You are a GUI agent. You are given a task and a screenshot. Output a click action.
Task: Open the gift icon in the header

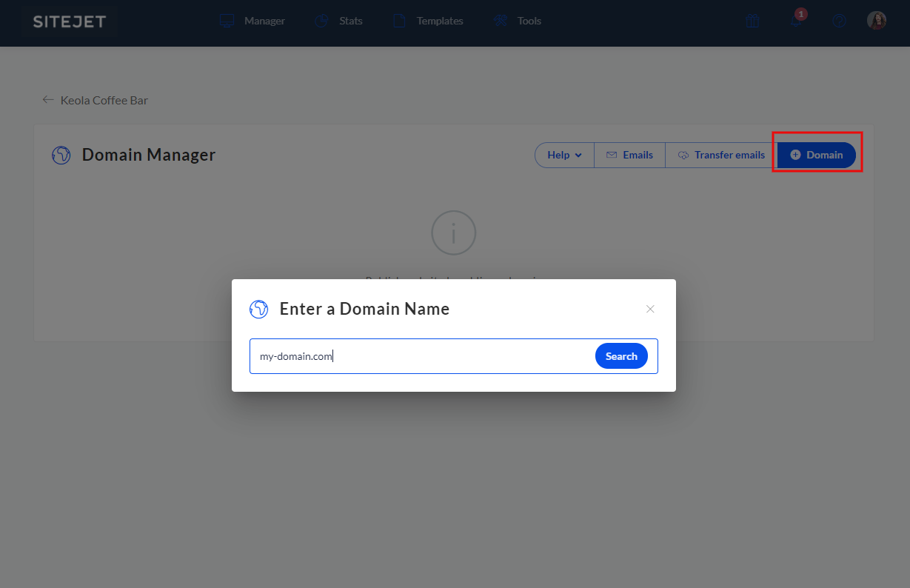[752, 21]
